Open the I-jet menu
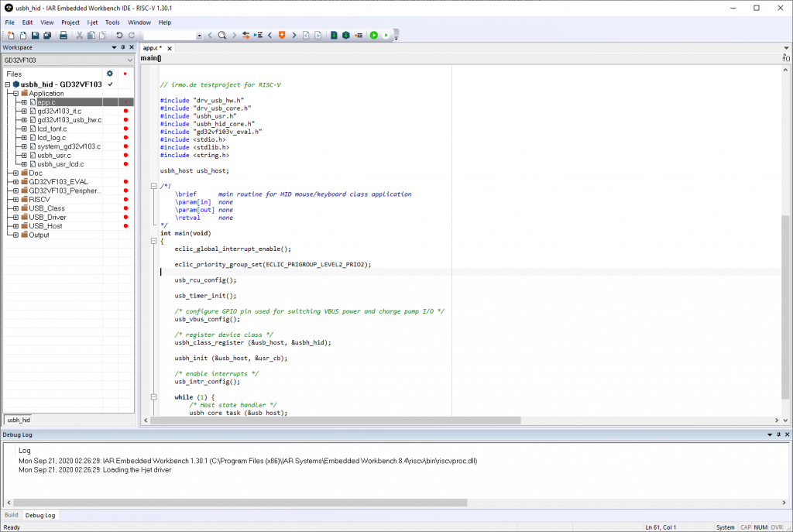The image size is (793, 532). pyautogui.click(x=92, y=22)
